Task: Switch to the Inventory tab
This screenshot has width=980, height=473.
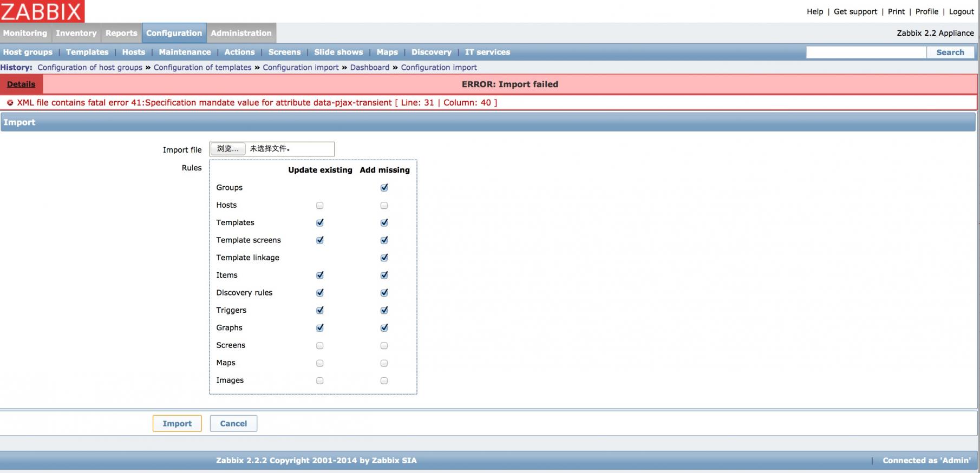Action: click(x=76, y=33)
